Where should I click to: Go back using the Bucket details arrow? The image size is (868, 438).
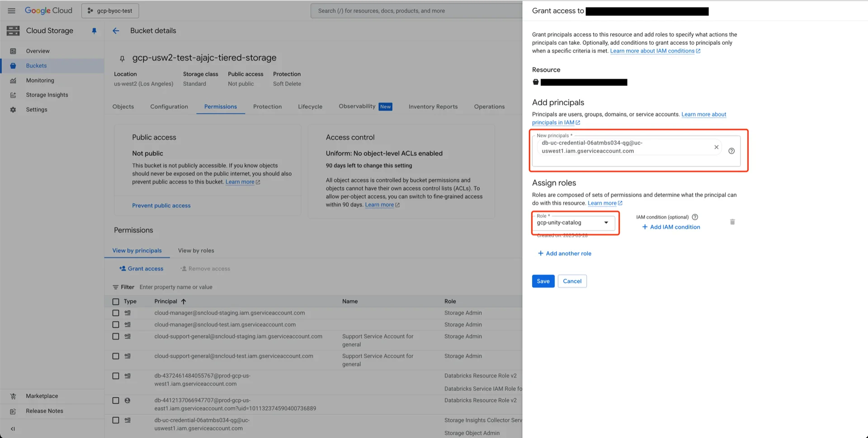[116, 31]
